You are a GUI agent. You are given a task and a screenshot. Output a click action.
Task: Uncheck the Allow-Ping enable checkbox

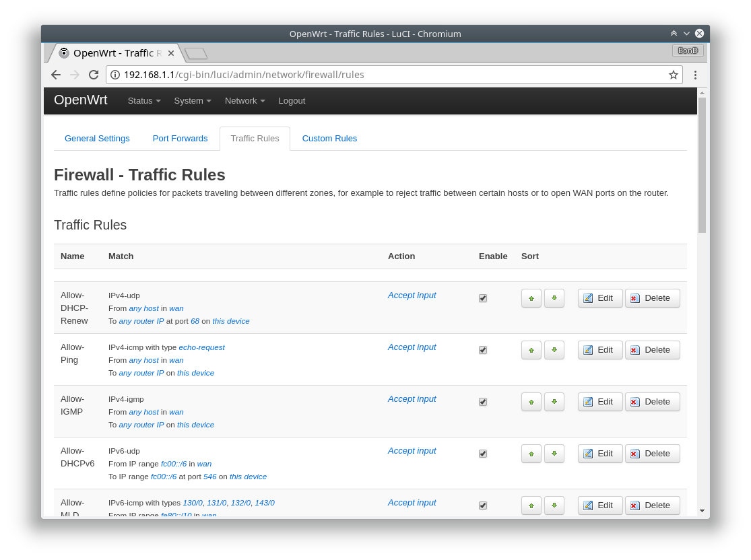483,350
